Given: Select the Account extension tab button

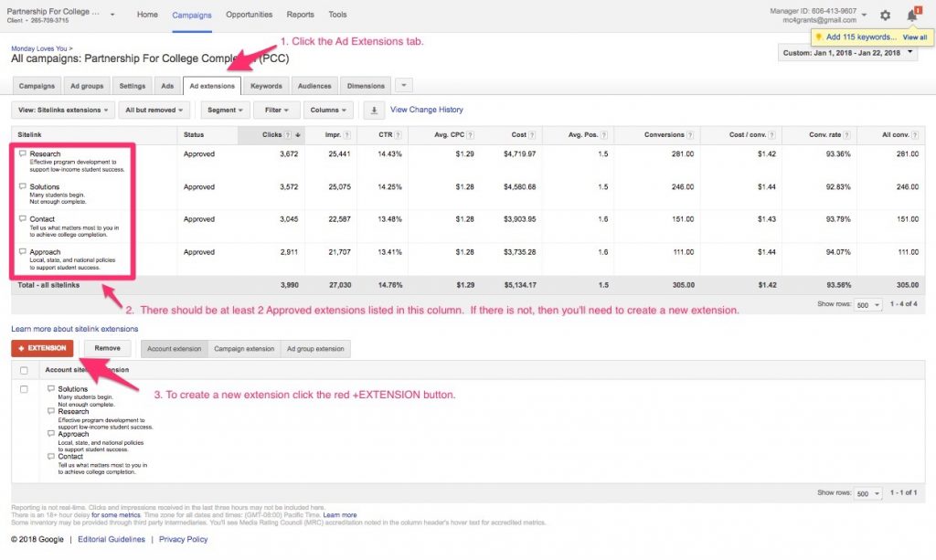Looking at the screenshot, I should [175, 349].
